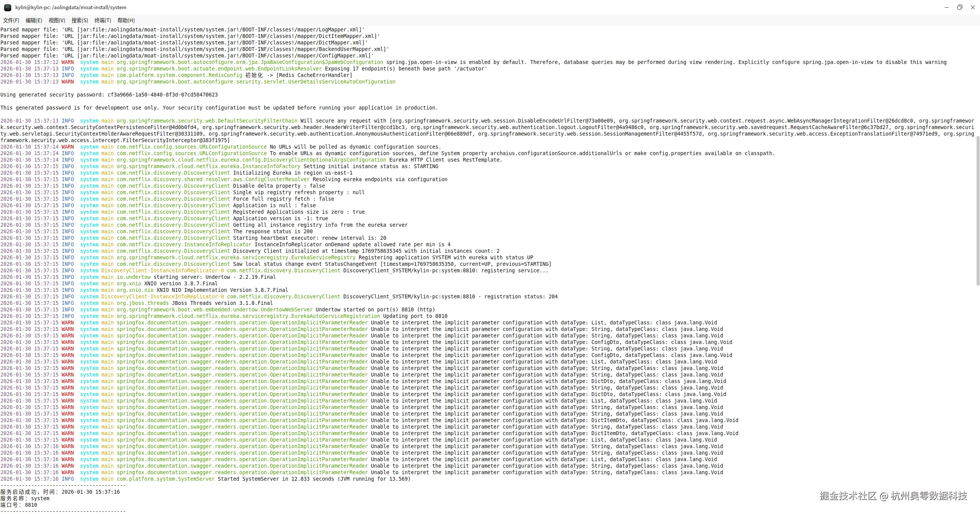The width and height of the screenshot is (980, 514).
Task: Minimize the terminal window
Action: point(947,7)
